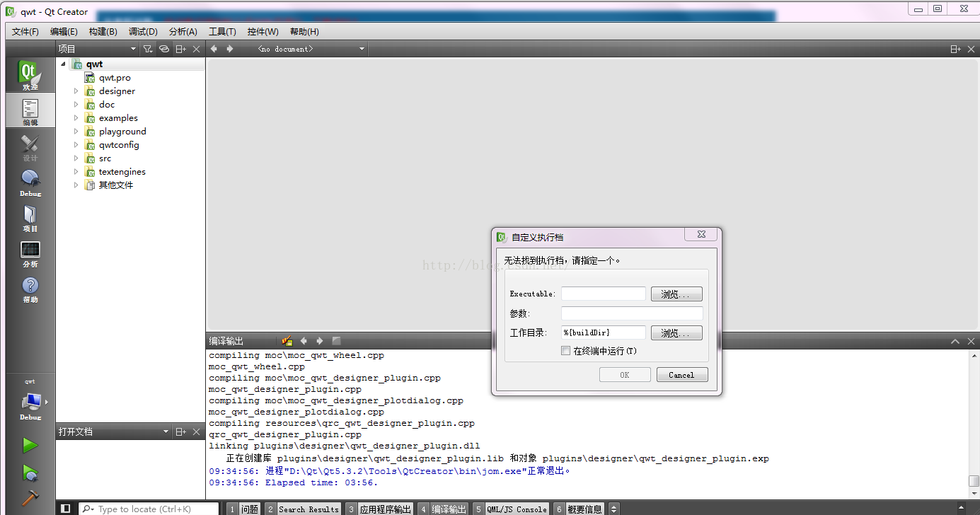This screenshot has height=515, width=980.
Task: Open Debug mode with the bug icon
Action: [x=30, y=182]
